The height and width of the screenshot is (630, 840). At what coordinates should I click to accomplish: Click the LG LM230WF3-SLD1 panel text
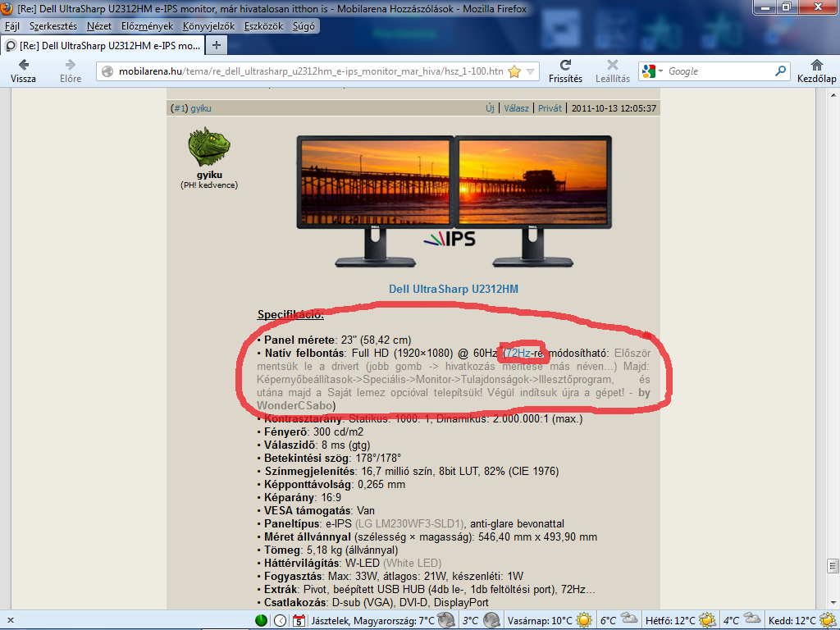[409, 523]
